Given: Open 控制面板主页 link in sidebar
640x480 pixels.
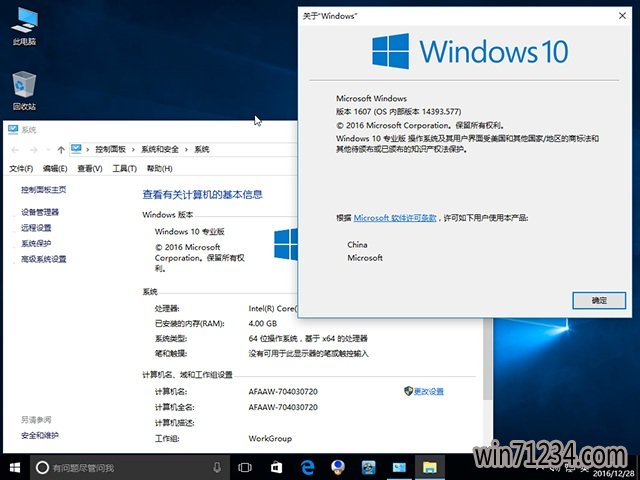Looking at the screenshot, I should 44,190.
